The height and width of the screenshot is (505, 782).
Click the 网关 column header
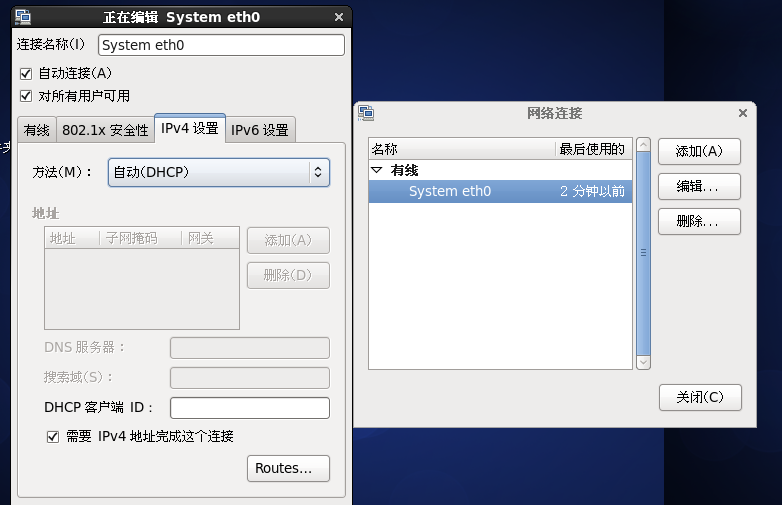pos(210,238)
